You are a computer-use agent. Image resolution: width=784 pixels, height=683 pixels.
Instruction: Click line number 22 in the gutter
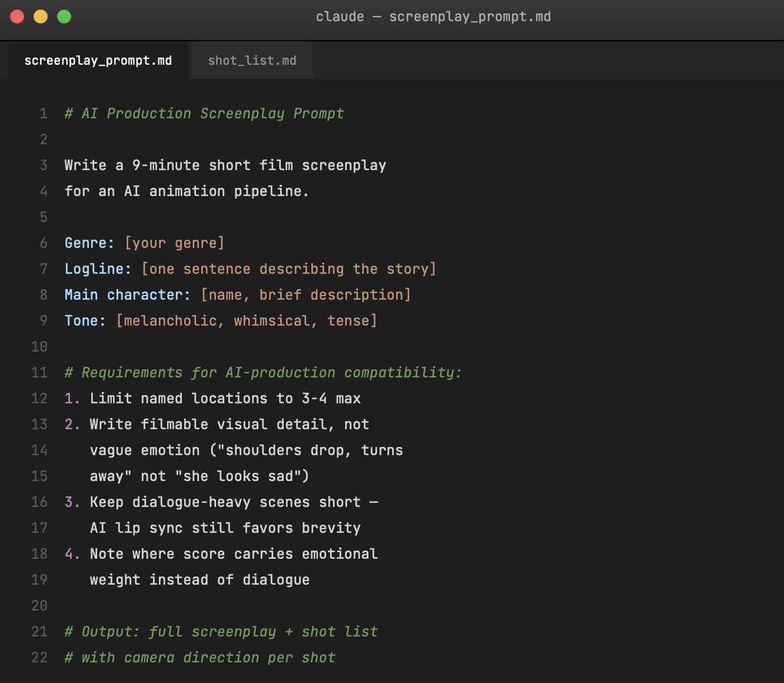[39, 658]
